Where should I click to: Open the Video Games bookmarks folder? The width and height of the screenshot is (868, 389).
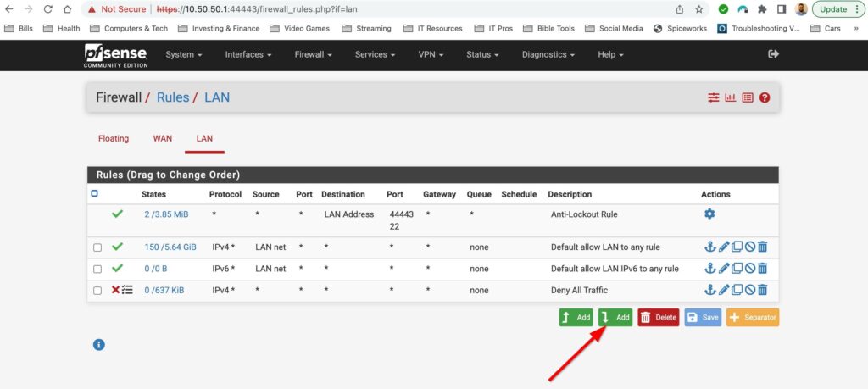tap(299, 28)
